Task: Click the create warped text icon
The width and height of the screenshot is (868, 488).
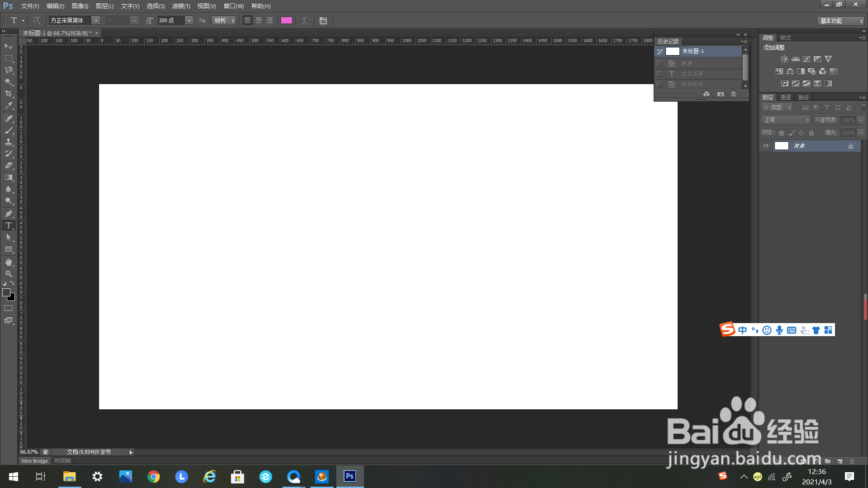Action: click(x=305, y=20)
